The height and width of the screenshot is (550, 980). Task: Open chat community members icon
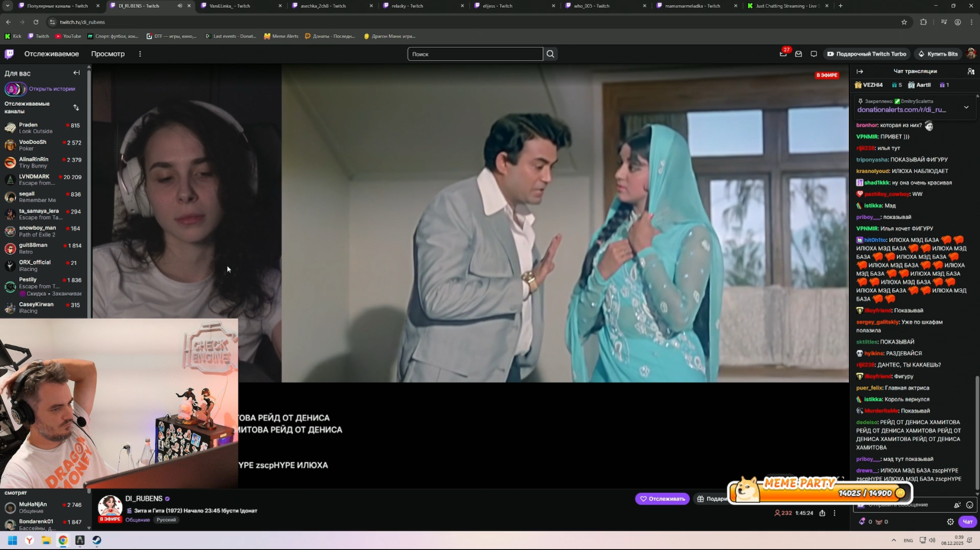pos(970,71)
